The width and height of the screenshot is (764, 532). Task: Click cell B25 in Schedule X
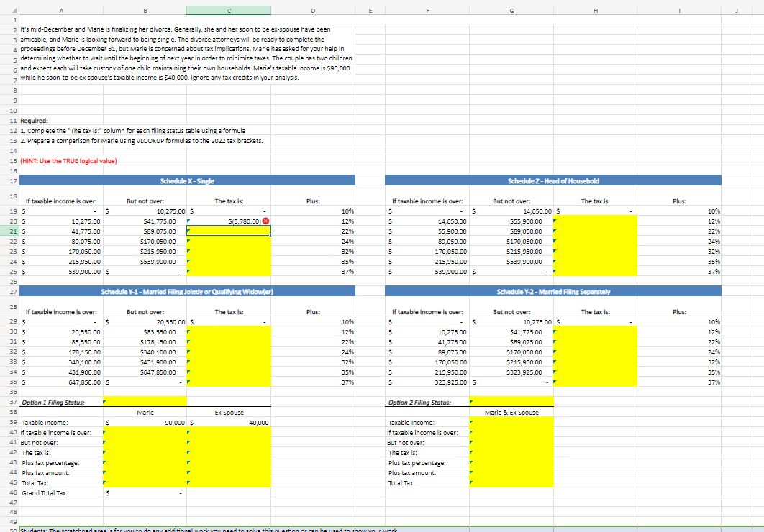(145, 272)
